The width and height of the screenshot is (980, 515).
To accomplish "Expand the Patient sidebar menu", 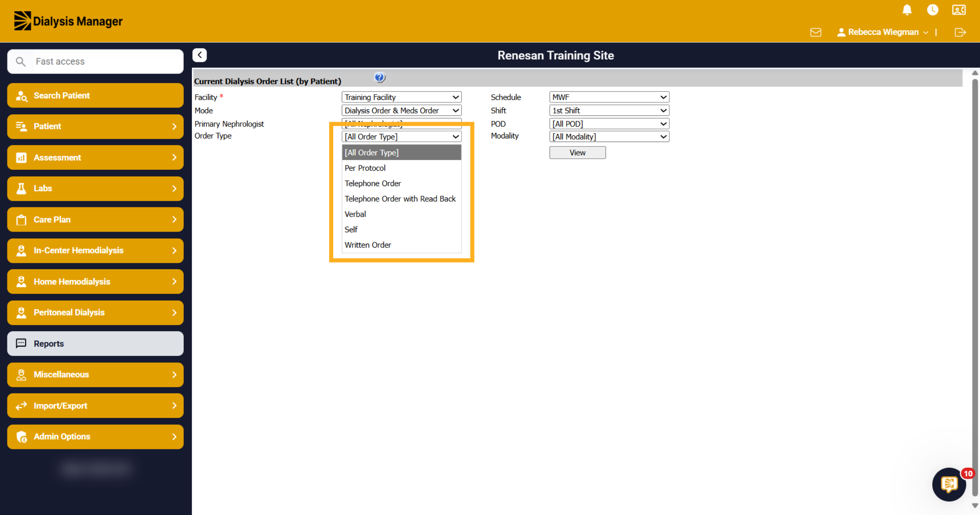I will coord(95,127).
